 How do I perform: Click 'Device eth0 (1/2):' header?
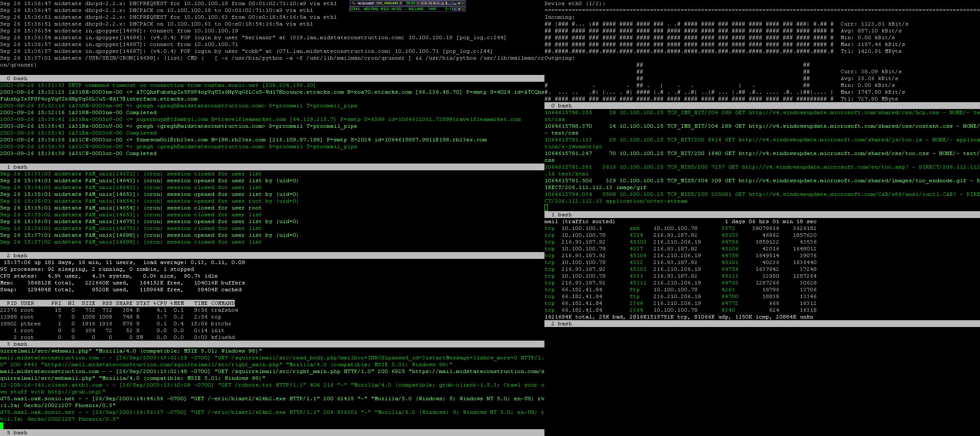575,3
